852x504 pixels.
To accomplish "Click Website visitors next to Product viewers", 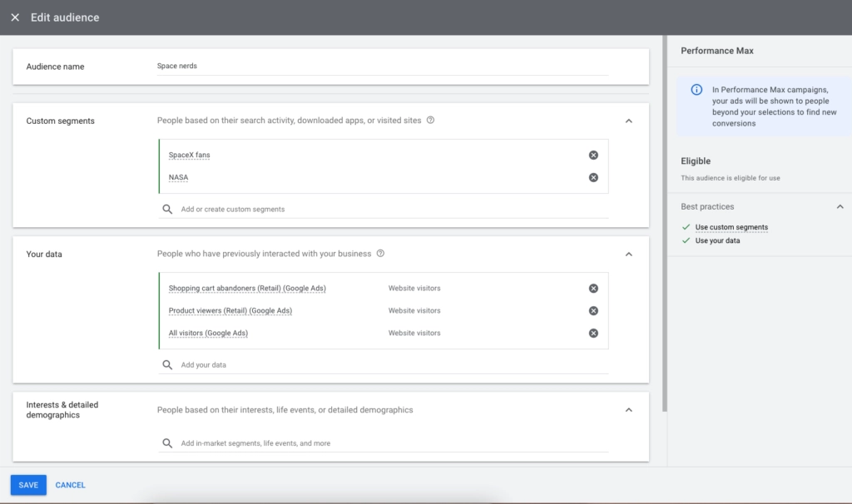I will coord(414,311).
